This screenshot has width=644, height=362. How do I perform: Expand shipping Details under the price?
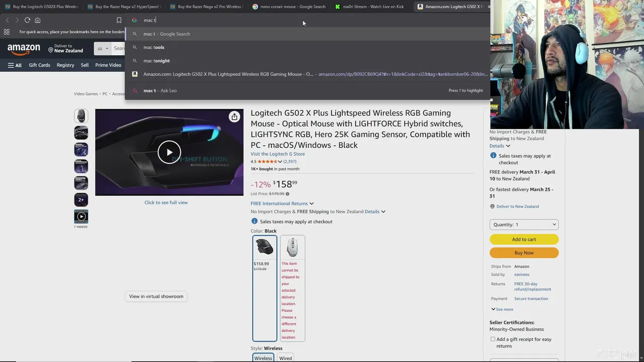pos(375,212)
